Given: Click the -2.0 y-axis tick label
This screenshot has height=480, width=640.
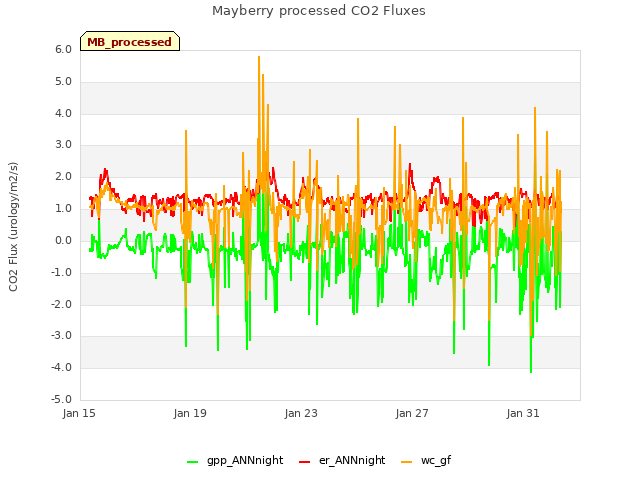Looking at the screenshot, I should 62,304.
